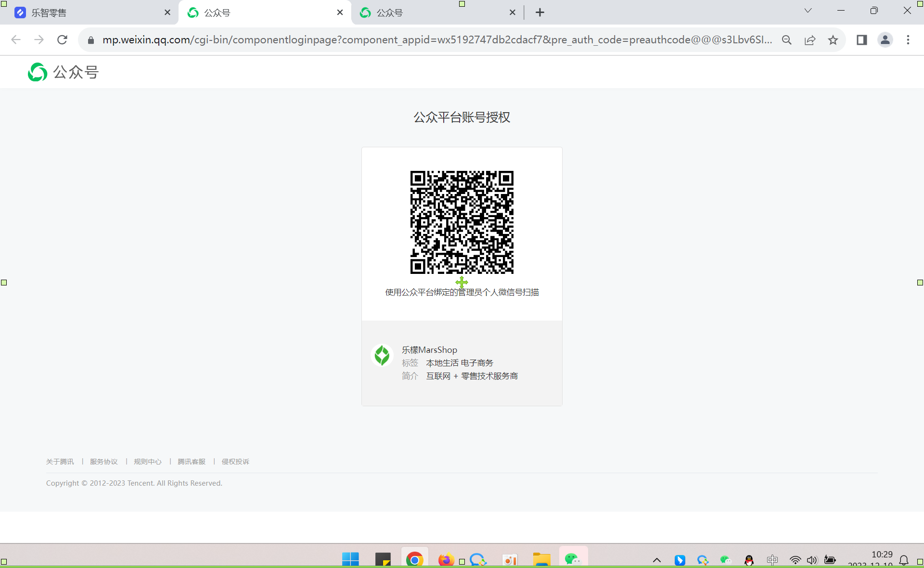Open Wi-Fi network settings
Screen dimensions: 924x568
click(x=795, y=560)
